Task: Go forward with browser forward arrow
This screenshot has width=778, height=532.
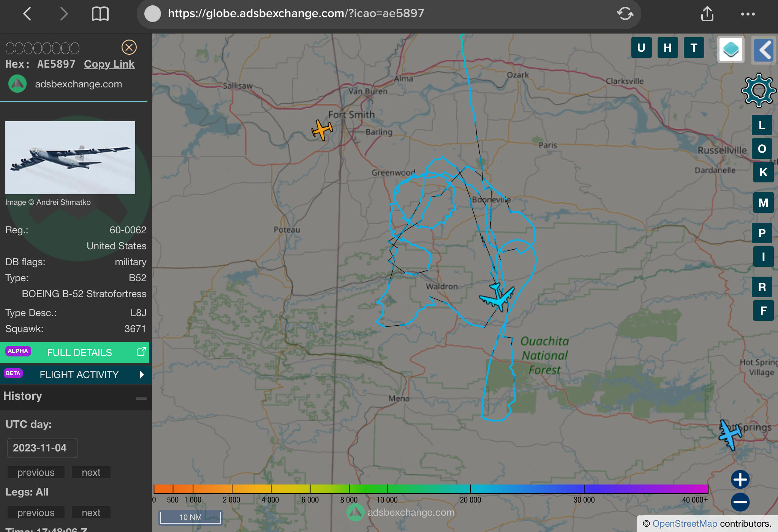Action: 64,14
